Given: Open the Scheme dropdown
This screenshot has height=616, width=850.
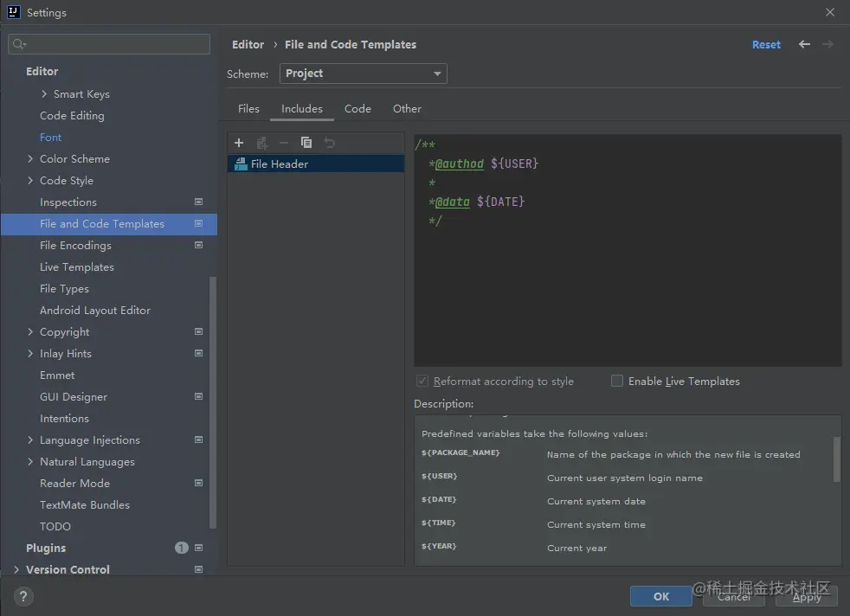Looking at the screenshot, I should [364, 74].
